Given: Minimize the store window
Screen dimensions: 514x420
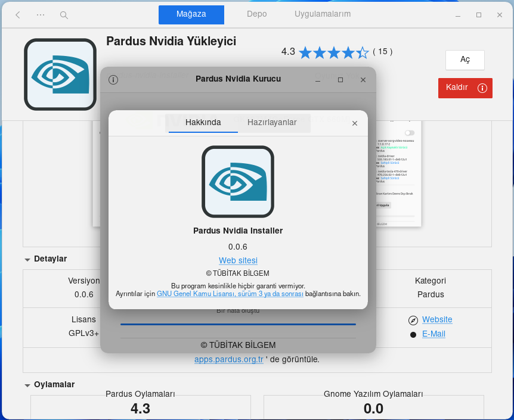Looking at the screenshot, I should [458, 15].
